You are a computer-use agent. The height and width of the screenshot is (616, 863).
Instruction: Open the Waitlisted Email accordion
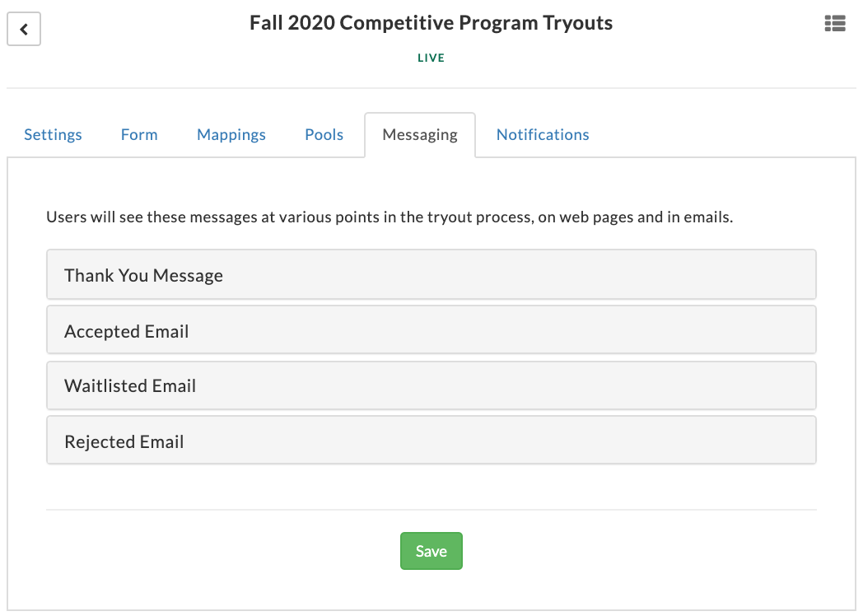pyautogui.click(x=431, y=385)
